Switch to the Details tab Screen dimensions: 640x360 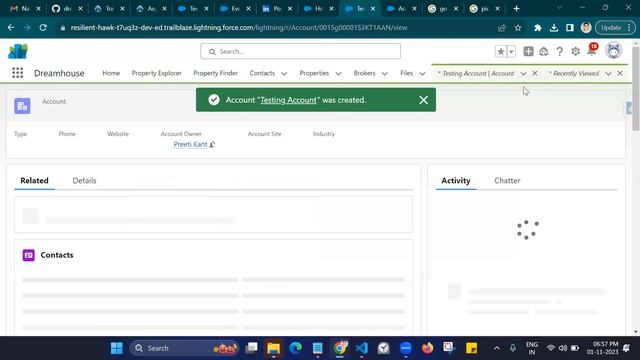pos(84,180)
